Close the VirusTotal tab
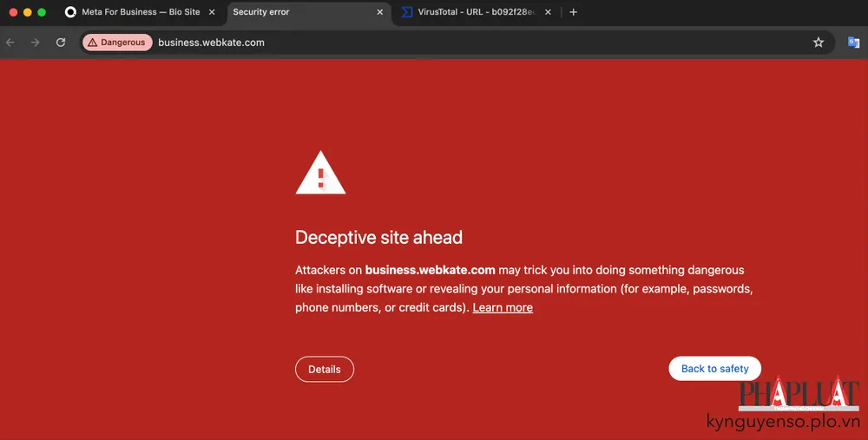The image size is (868, 440). click(548, 11)
